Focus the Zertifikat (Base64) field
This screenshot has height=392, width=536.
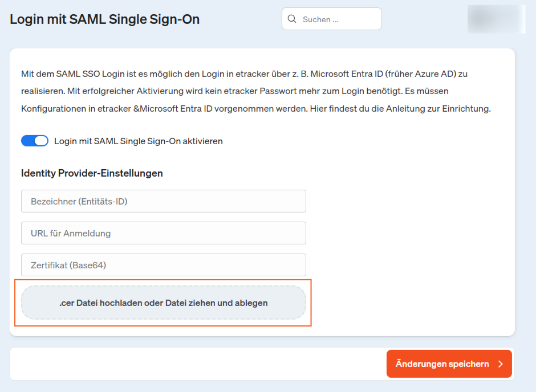coord(163,265)
